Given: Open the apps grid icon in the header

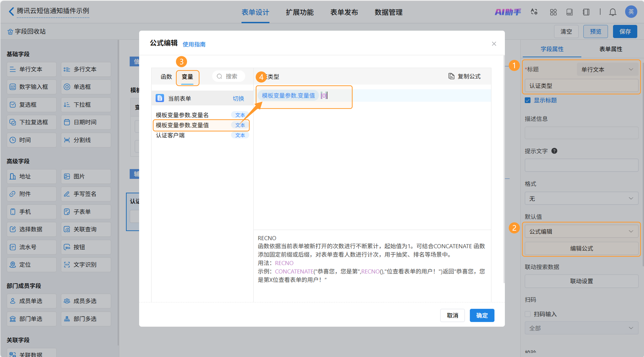Looking at the screenshot, I should point(553,12).
